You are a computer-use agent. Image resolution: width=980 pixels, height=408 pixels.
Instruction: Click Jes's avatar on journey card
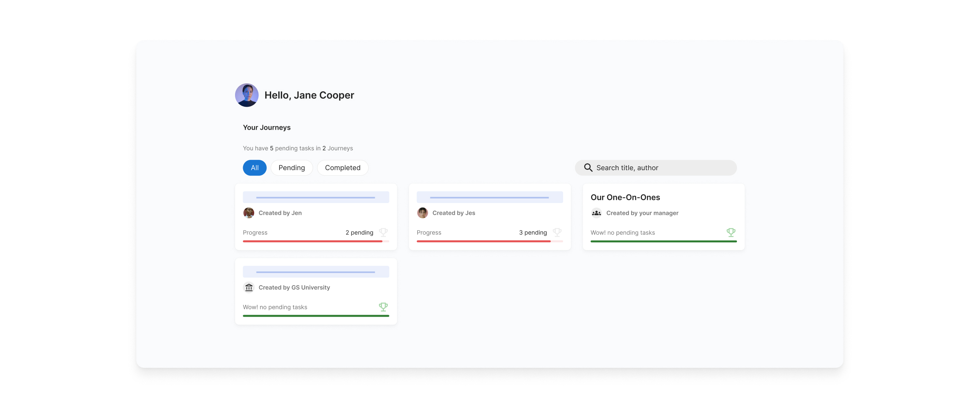tap(423, 213)
